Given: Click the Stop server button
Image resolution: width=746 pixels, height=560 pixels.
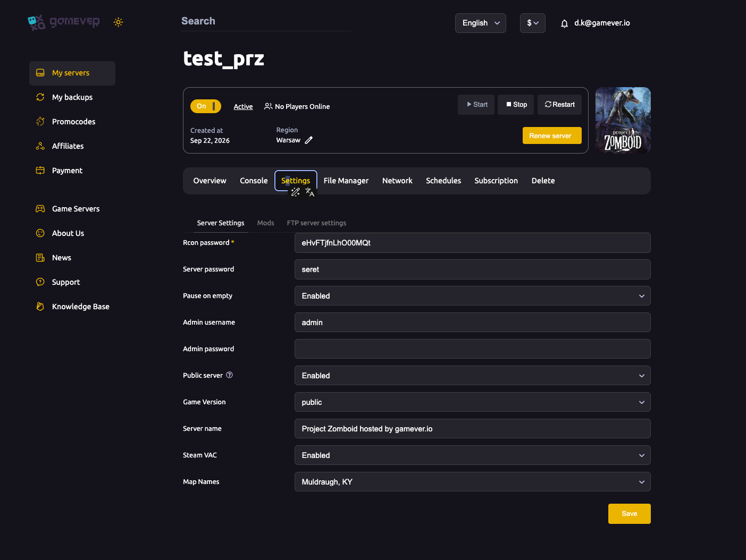Looking at the screenshot, I should coord(516,105).
